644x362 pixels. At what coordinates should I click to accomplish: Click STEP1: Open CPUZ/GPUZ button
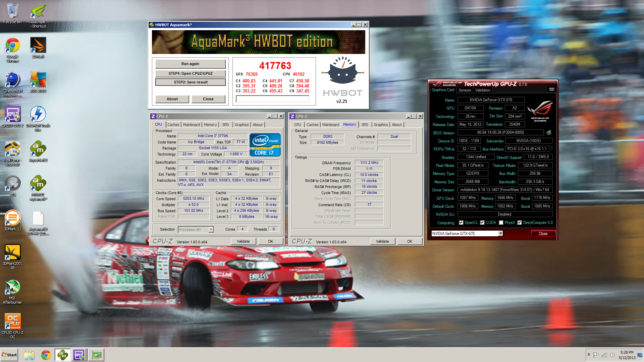(191, 73)
